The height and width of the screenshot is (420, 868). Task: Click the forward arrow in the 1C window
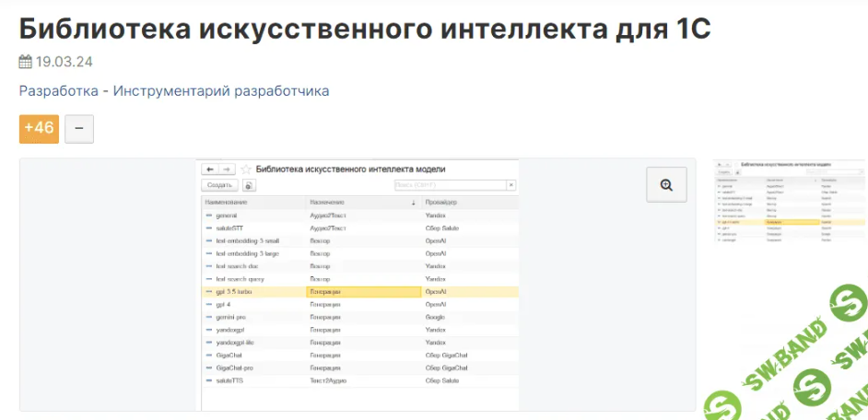click(x=227, y=169)
